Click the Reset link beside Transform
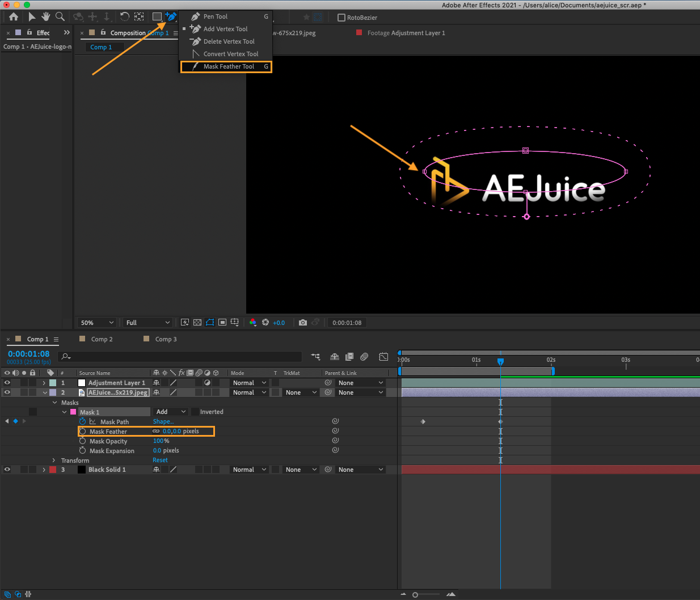Viewport: 700px width, 600px height. [x=160, y=460]
